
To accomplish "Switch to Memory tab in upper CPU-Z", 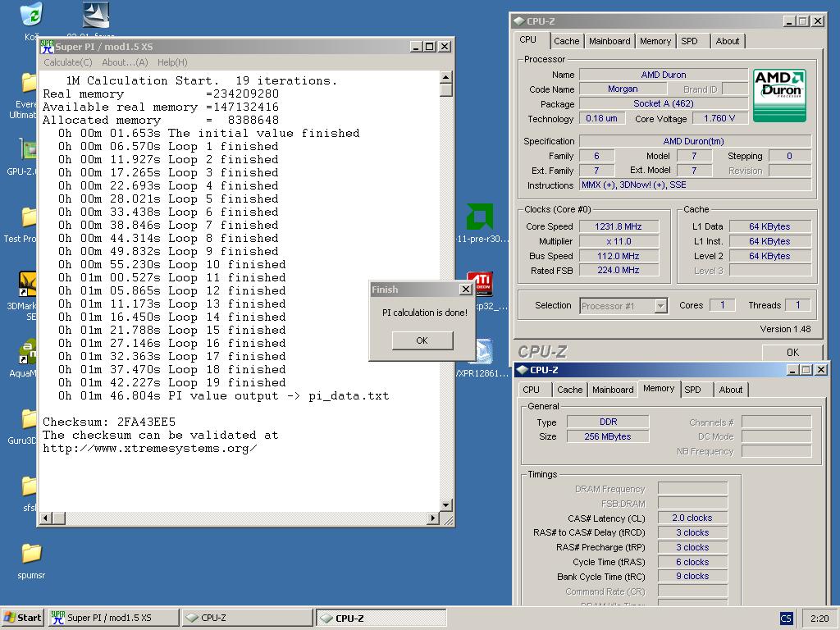I will point(655,41).
